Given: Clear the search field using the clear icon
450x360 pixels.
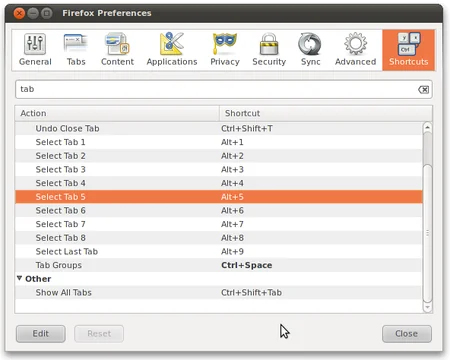Looking at the screenshot, I should pyautogui.click(x=423, y=89).
